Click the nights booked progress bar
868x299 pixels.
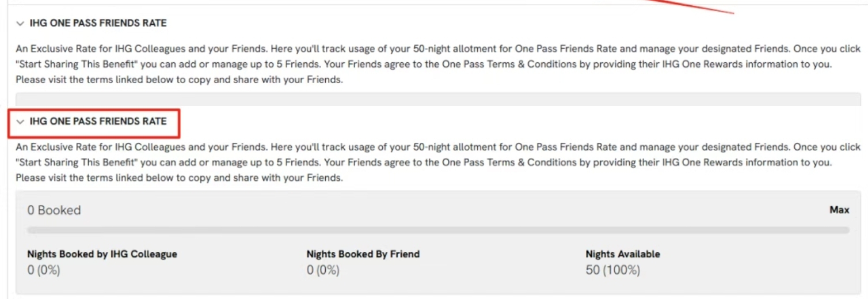pos(437,230)
